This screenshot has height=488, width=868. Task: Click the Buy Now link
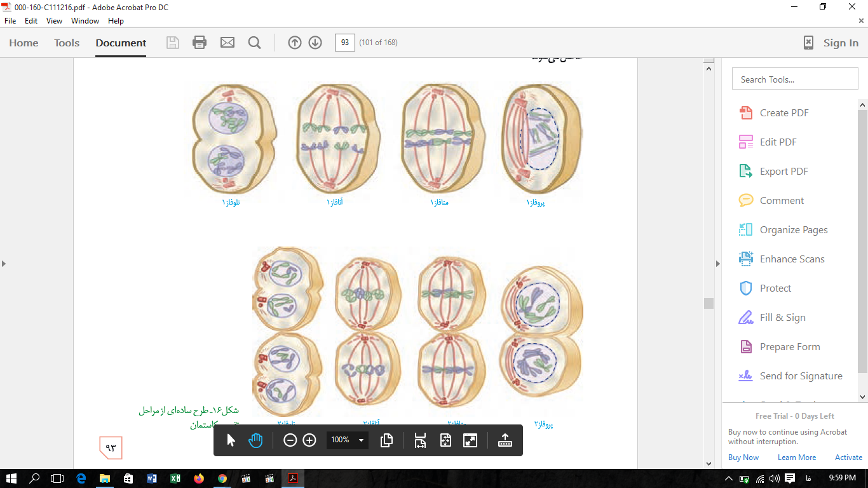coord(743,457)
